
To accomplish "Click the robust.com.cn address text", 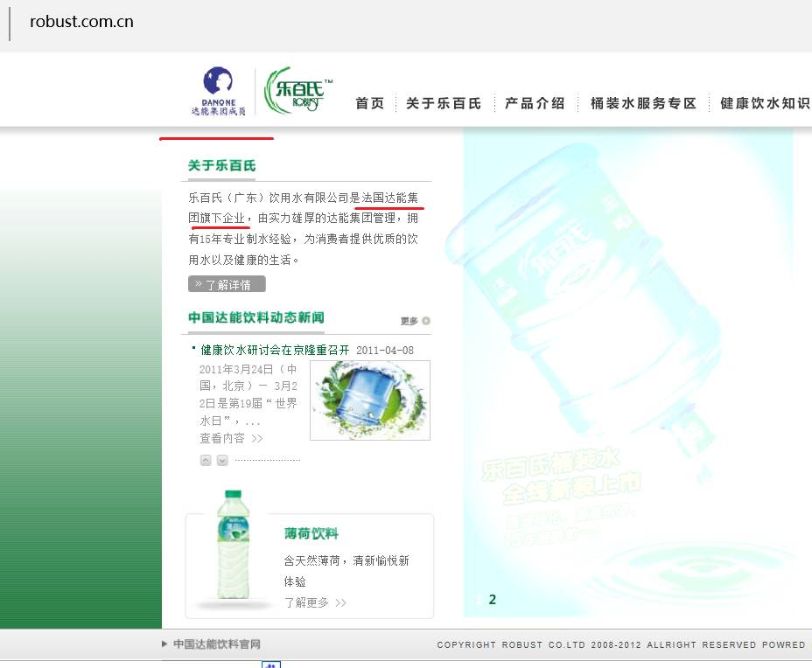I will (81, 21).
